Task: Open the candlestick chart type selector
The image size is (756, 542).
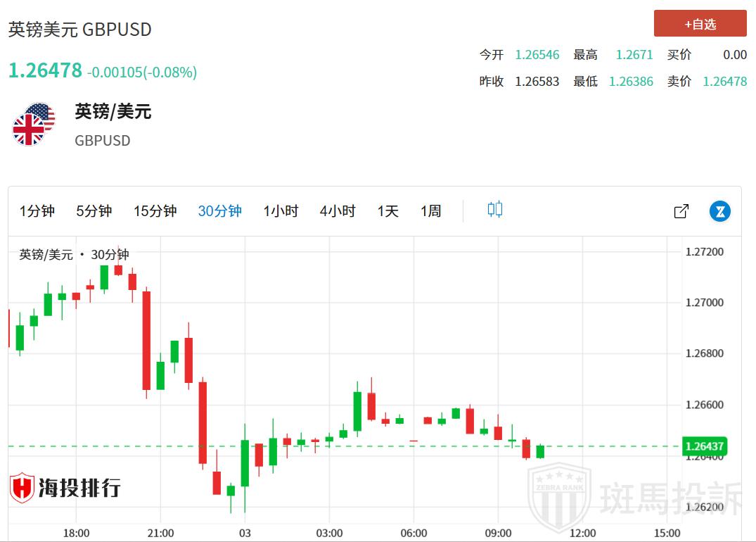Action: [x=495, y=210]
